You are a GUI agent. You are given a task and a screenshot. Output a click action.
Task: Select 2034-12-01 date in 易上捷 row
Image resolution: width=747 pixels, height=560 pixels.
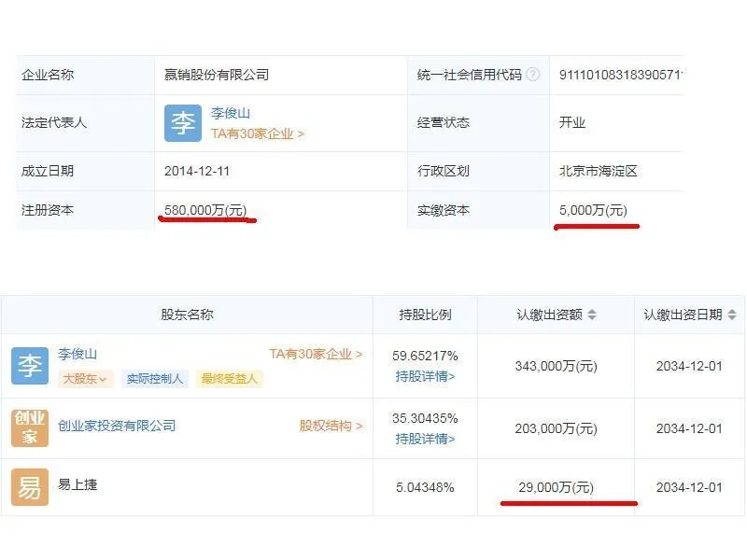(x=689, y=487)
